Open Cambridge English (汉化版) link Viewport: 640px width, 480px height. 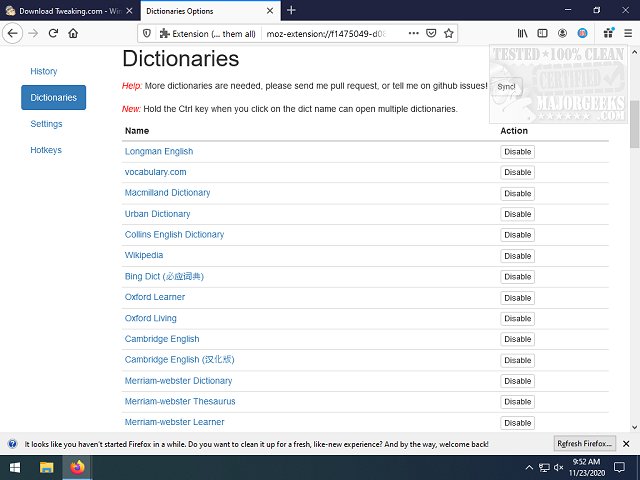click(180, 360)
